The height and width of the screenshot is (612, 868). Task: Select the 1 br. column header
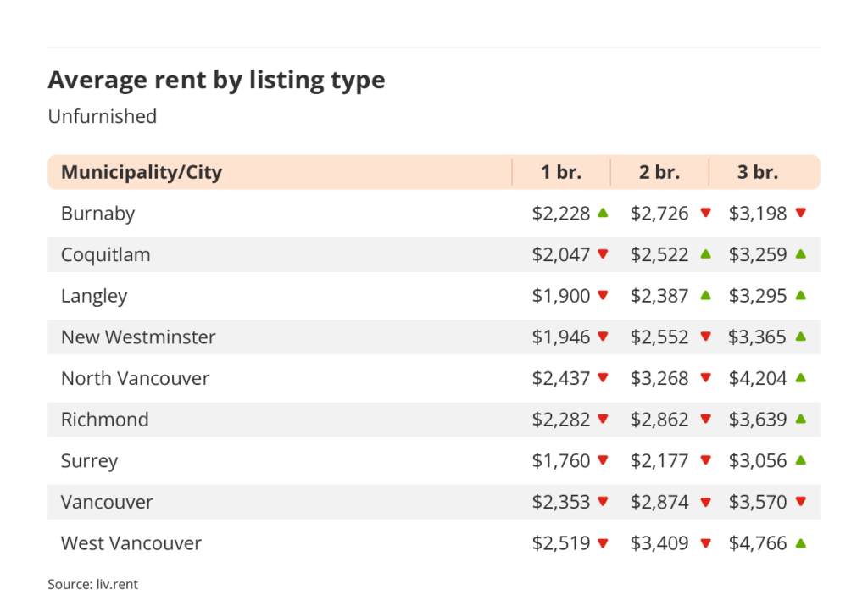pyautogui.click(x=561, y=172)
